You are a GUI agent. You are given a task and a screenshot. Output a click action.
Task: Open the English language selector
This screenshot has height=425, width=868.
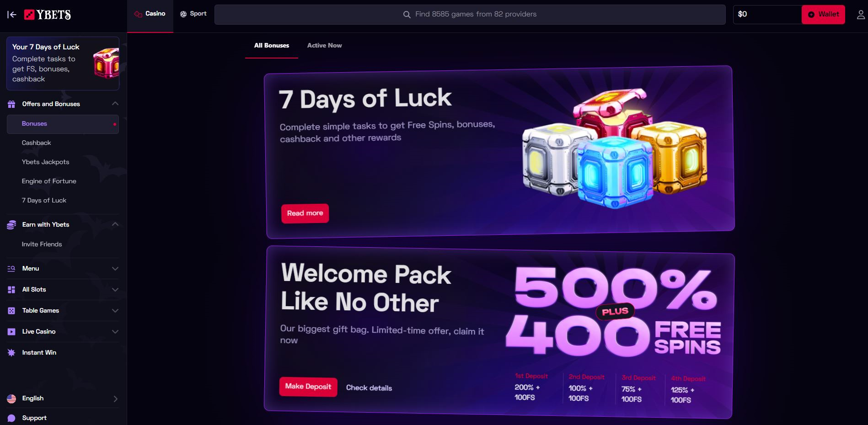pos(63,398)
